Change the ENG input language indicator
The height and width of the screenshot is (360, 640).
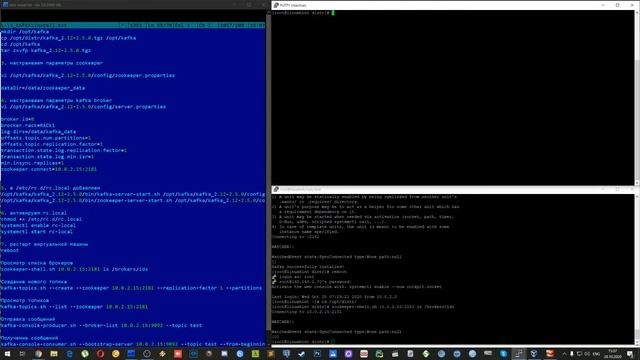click(x=596, y=354)
